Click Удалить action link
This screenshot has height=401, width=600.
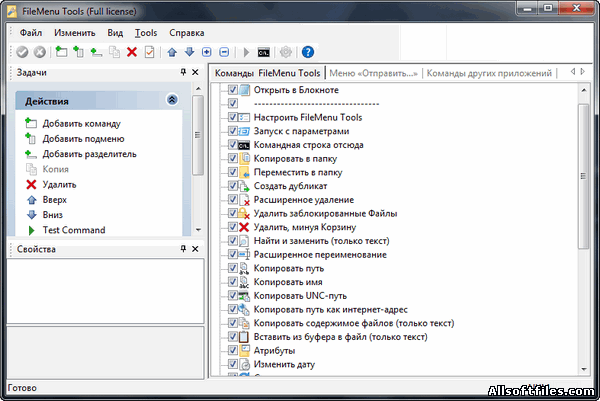pos(59,185)
